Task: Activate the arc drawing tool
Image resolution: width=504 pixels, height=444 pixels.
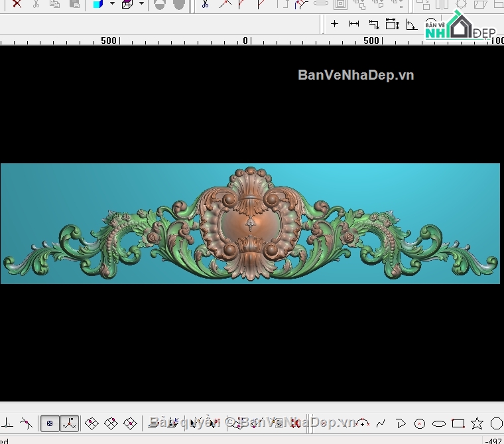Action: click(362, 423)
